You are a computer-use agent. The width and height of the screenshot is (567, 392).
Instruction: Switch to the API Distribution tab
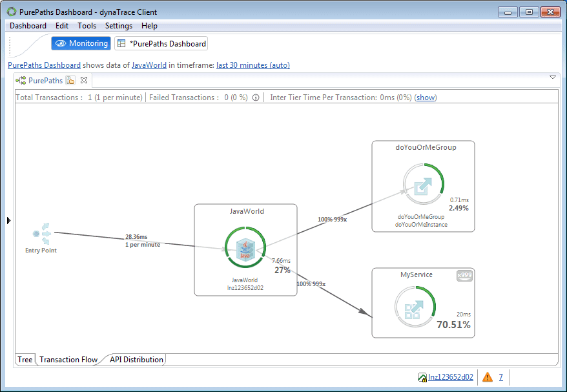pos(136,360)
